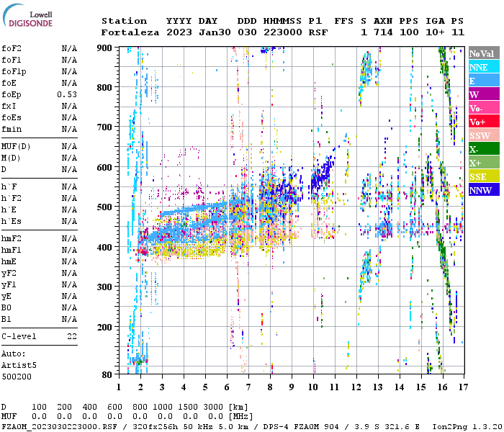Viewport: 504px width, 432px height.
Task: Click the 500 km height axis label
Action: 104,207
